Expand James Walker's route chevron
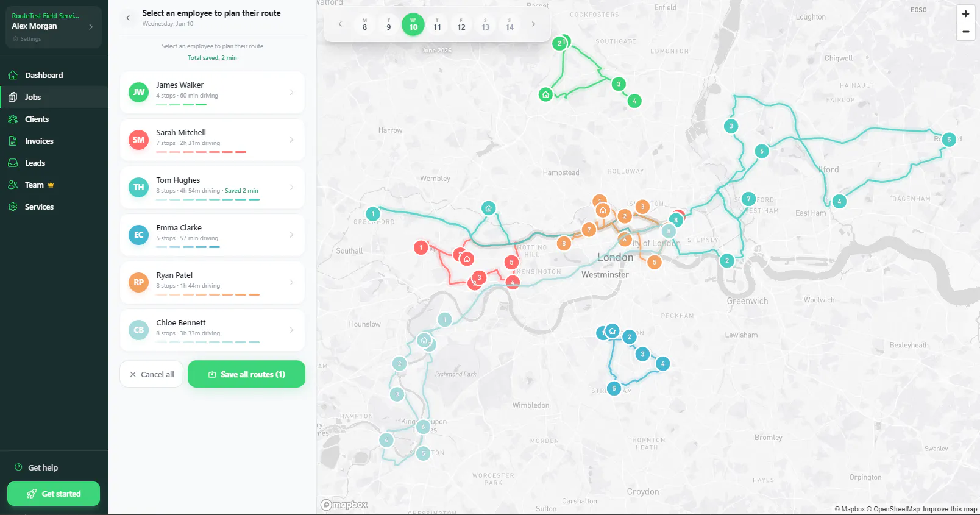This screenshot has width=980, height=515. 291,92
